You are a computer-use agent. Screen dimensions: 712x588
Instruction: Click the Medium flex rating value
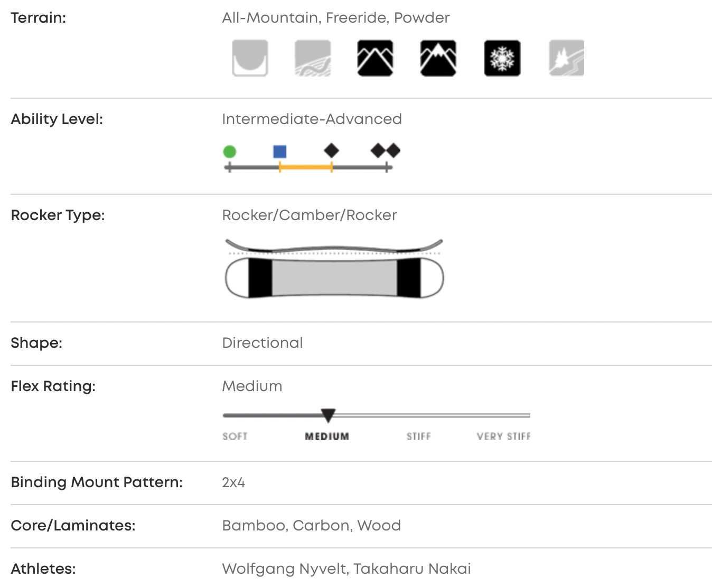click(252, 386)
